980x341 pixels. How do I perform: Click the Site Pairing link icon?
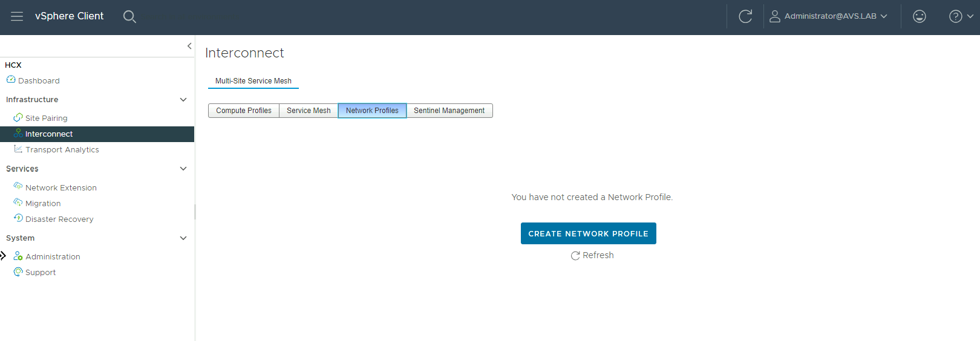[18, 117]
